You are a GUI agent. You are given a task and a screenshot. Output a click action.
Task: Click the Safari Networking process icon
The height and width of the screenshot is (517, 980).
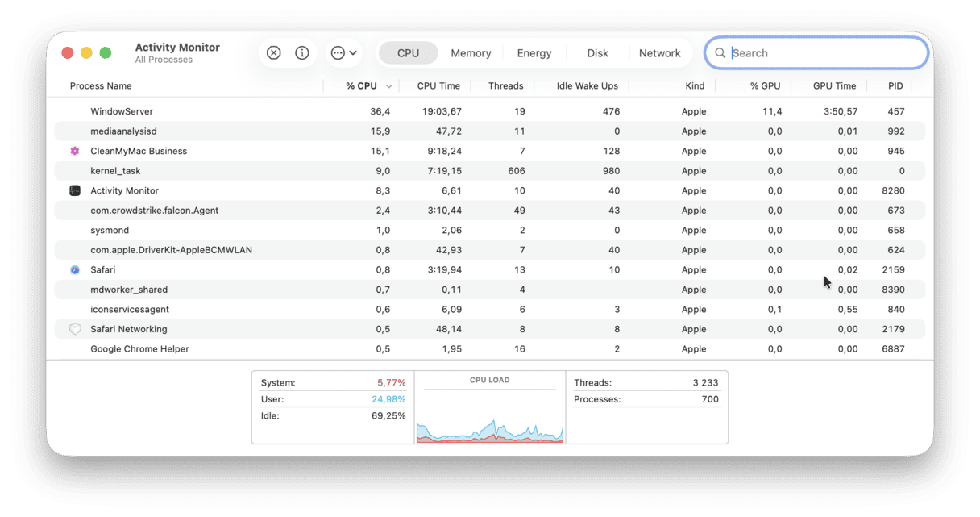[75, 329]
